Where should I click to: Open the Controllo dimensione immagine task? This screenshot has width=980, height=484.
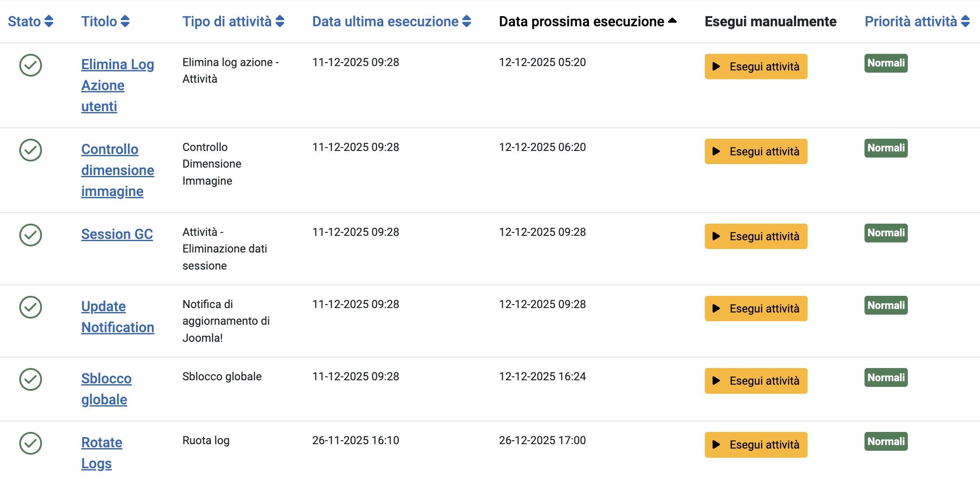[x=117, y=170]
